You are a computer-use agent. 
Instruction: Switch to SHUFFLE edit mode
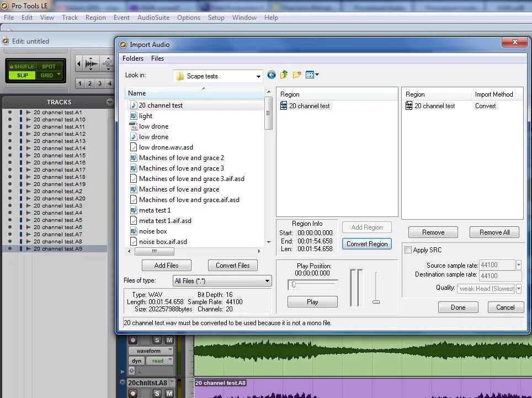pyautogui.click(x=22, y=66)
